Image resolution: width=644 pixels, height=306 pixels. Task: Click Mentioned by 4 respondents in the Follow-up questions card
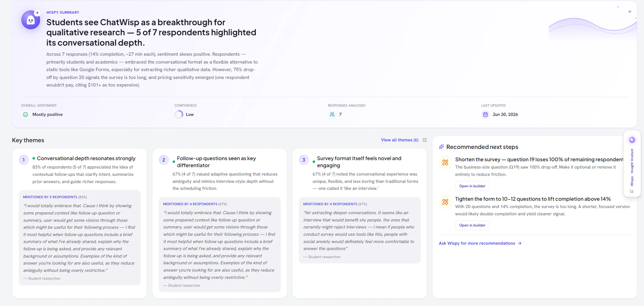(195, 204)
